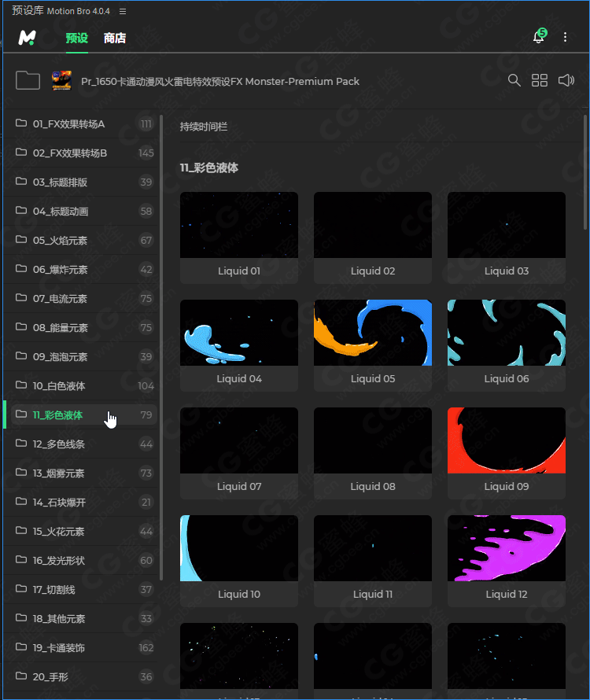Open category 06_爆炸元素

coord(81,269)
